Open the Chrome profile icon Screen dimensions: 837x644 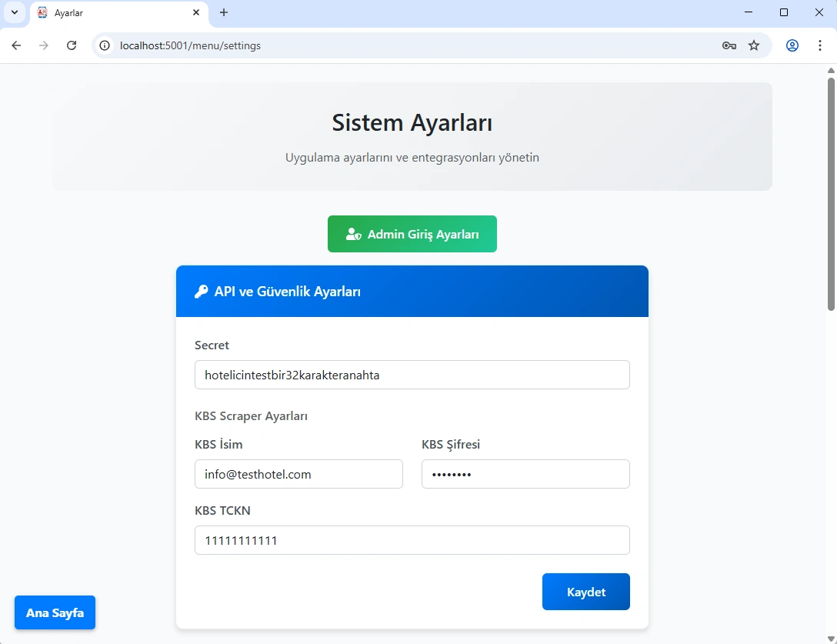click(792, 45)
